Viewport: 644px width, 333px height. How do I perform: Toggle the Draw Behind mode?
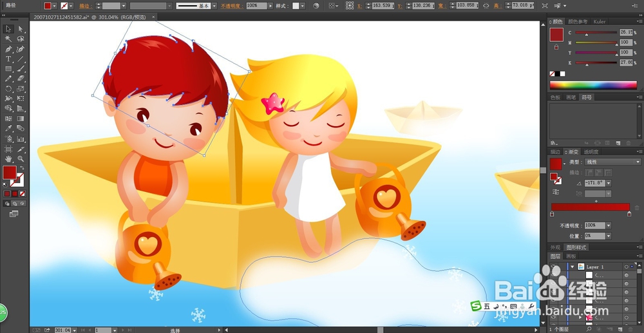[15, 204]
